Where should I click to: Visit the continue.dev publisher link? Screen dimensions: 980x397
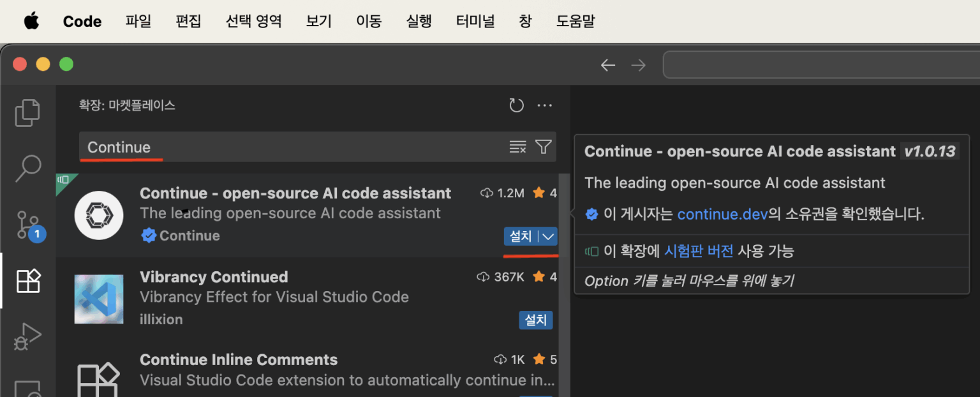(722, 214)
